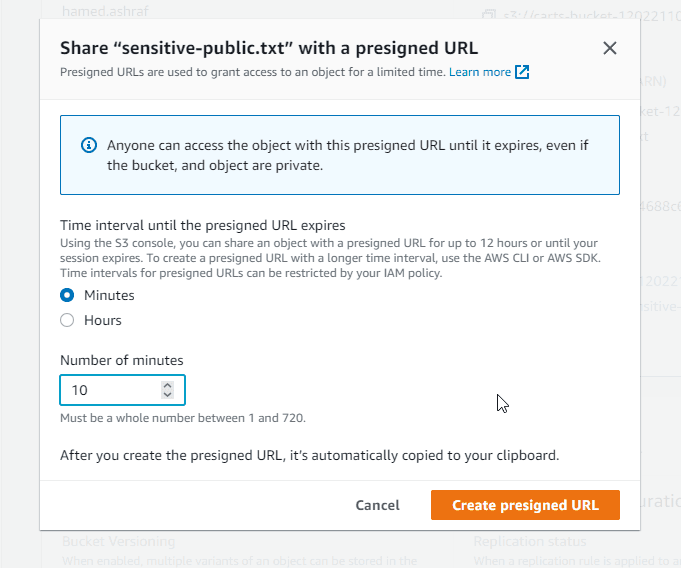Click the dimmed "hamed.ashraf" owner text
The image size is (681, 568).
(x=104, y=12)
